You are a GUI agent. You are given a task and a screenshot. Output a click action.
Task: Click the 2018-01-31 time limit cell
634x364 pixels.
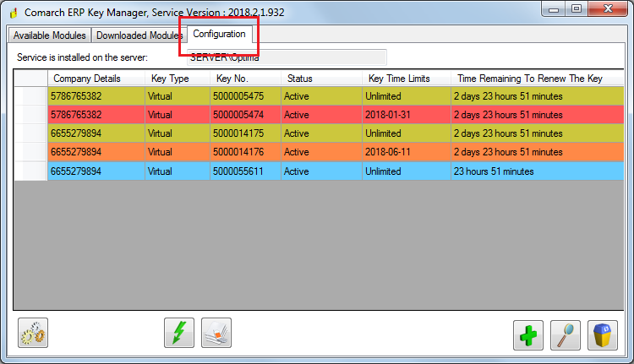coord(407,115)
